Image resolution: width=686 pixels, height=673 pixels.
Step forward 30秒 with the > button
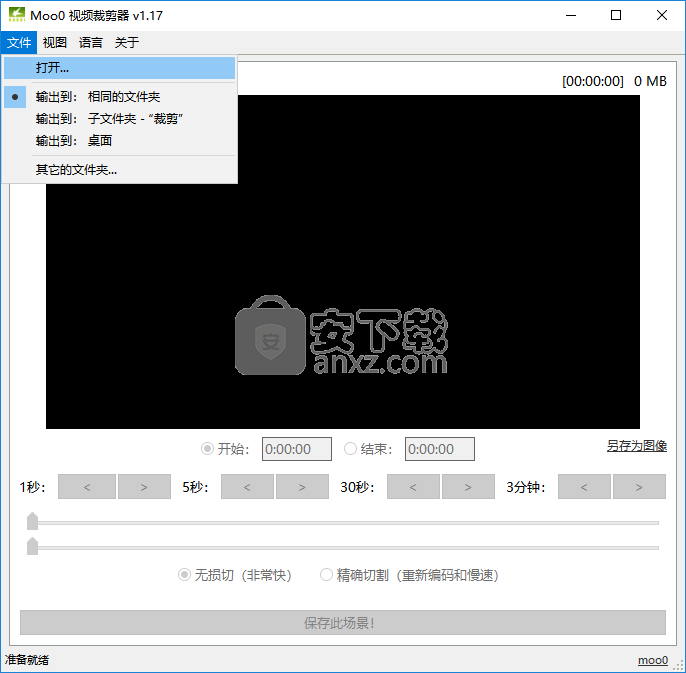point(468,487)
